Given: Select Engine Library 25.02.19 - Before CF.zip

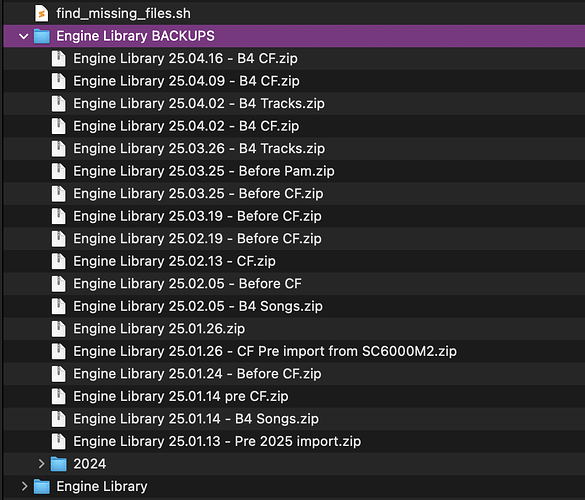Looking at the screenshot, I should [197, 239].
